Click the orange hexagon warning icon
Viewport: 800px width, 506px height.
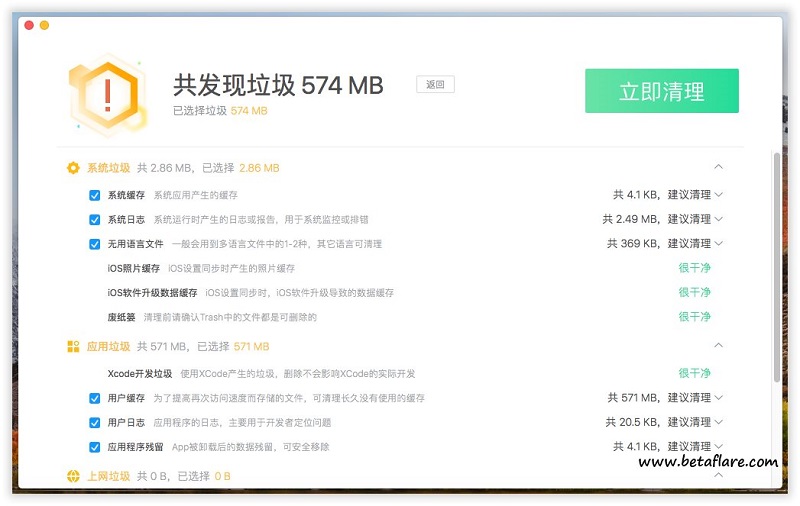(107, 94)
